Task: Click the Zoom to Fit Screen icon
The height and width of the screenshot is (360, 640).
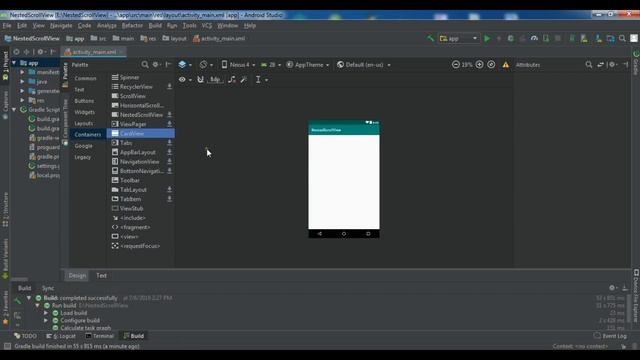Action: (491, 64)
